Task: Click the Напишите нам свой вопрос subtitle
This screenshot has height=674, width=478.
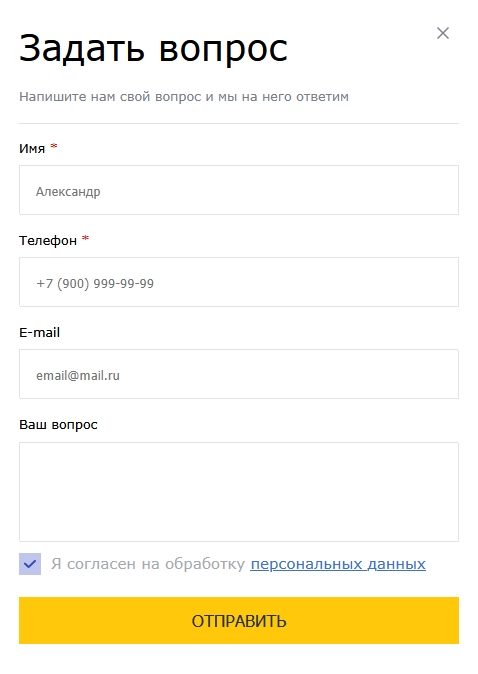Action: [184, 97]
